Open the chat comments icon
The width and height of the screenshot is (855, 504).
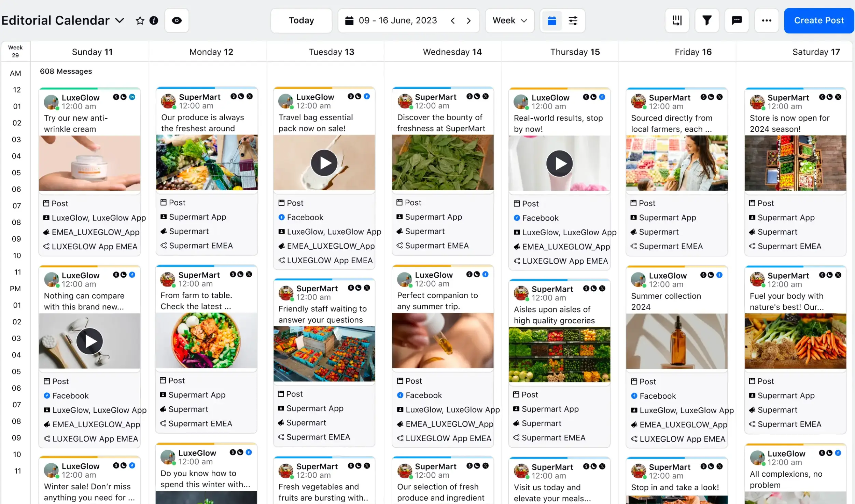(737, 20)
